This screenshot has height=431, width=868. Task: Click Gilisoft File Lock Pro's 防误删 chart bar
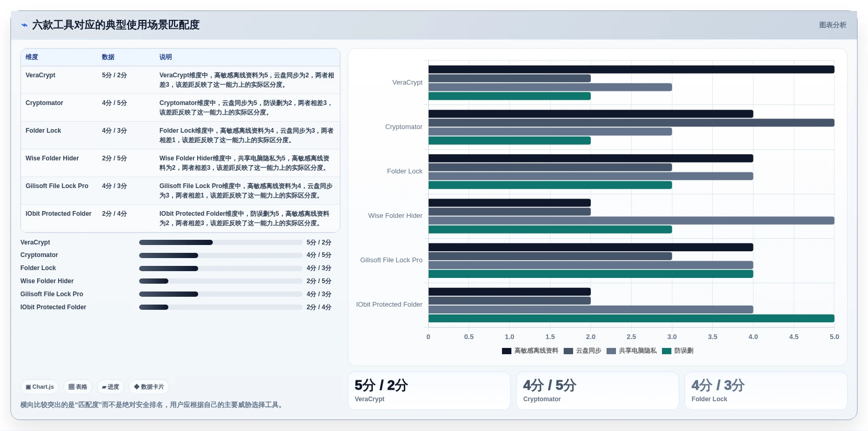tap(591, 274)
